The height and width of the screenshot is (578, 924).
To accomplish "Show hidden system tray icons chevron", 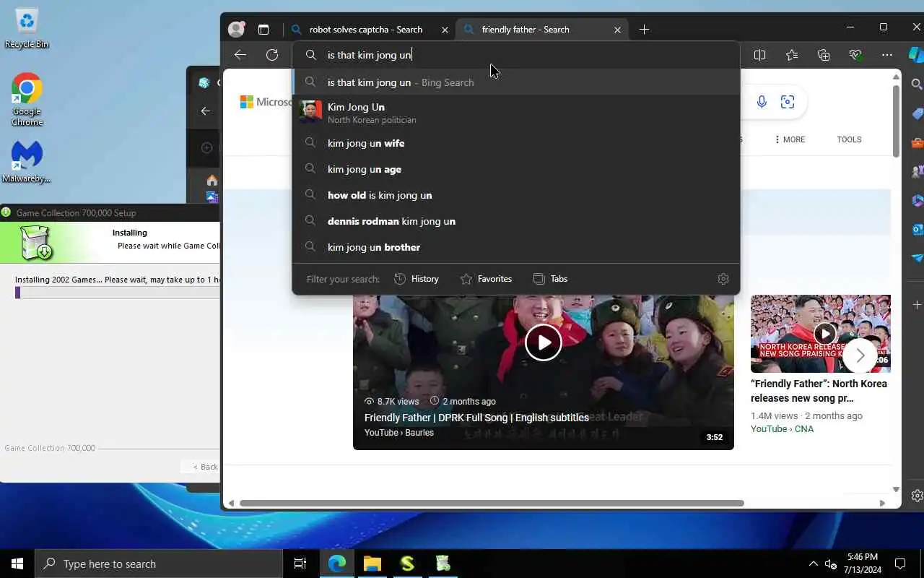I will click(x=813, y=564).
